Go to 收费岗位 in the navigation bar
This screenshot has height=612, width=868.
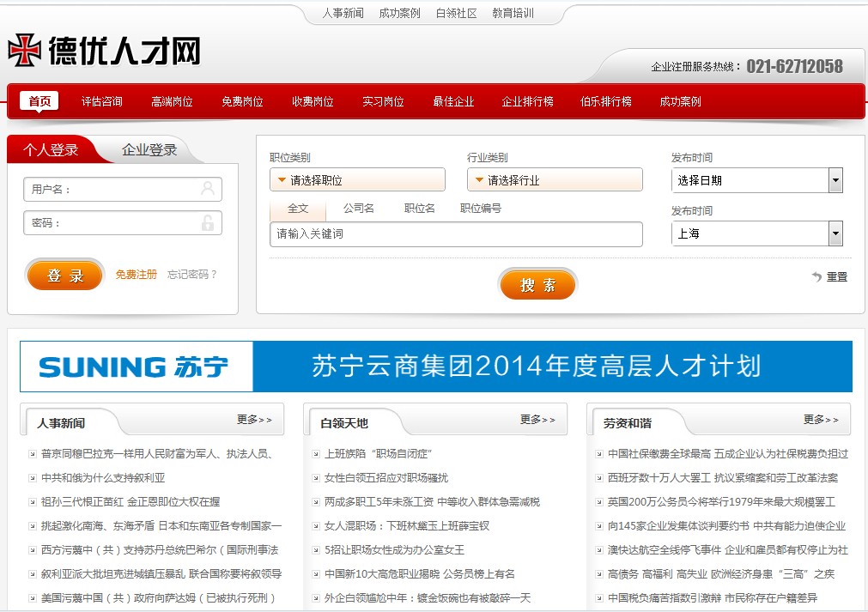point(313,101)
